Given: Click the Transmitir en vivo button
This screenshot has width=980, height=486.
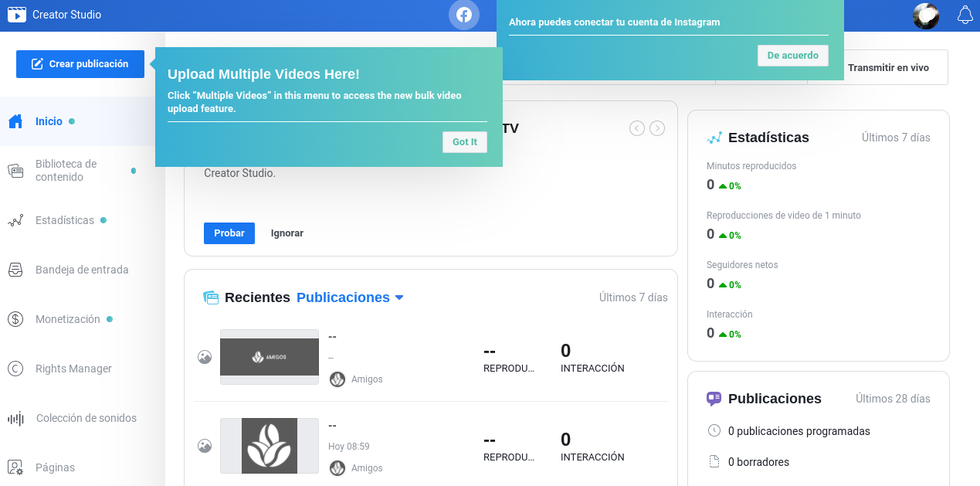Looking at the screenshot, I should (x=888, y=68).
